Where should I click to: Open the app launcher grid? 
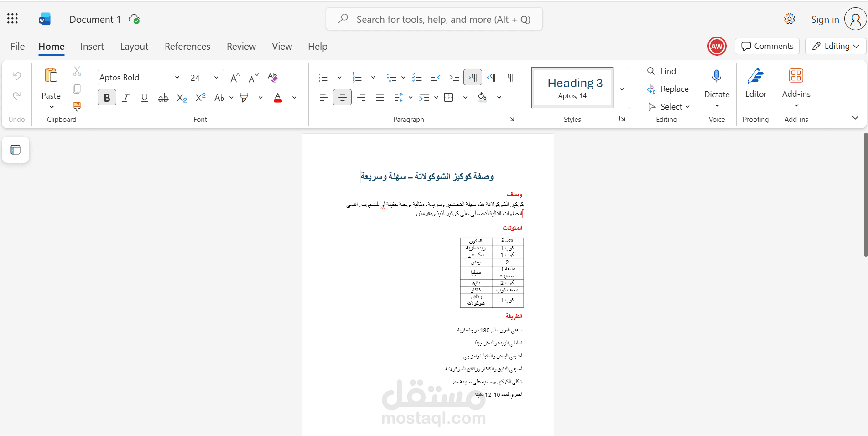tap(13, 19)
